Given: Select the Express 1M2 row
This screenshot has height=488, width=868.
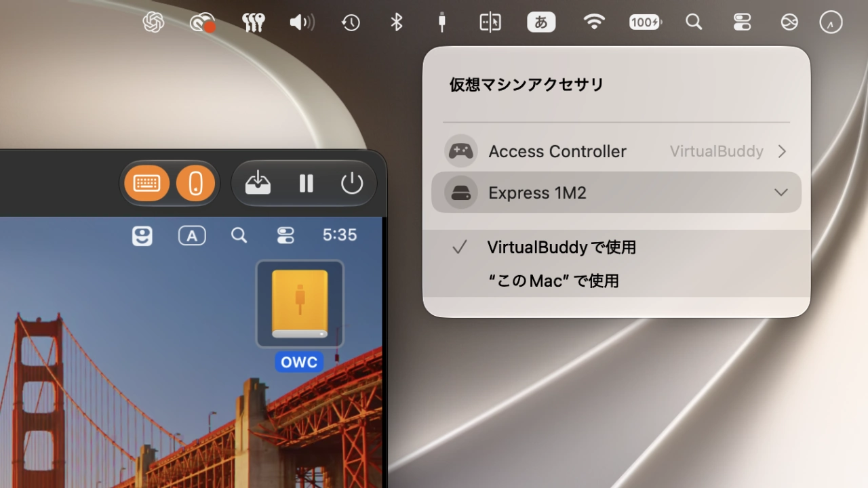Looking at the screenshot, I should pyautogui.click(x=616, y=192).
